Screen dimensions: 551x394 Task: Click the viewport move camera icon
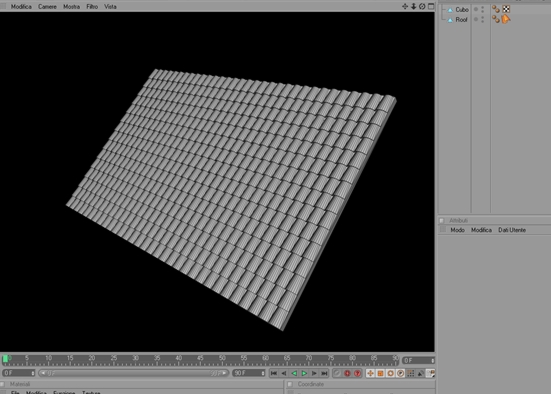[x=405, y=6]
